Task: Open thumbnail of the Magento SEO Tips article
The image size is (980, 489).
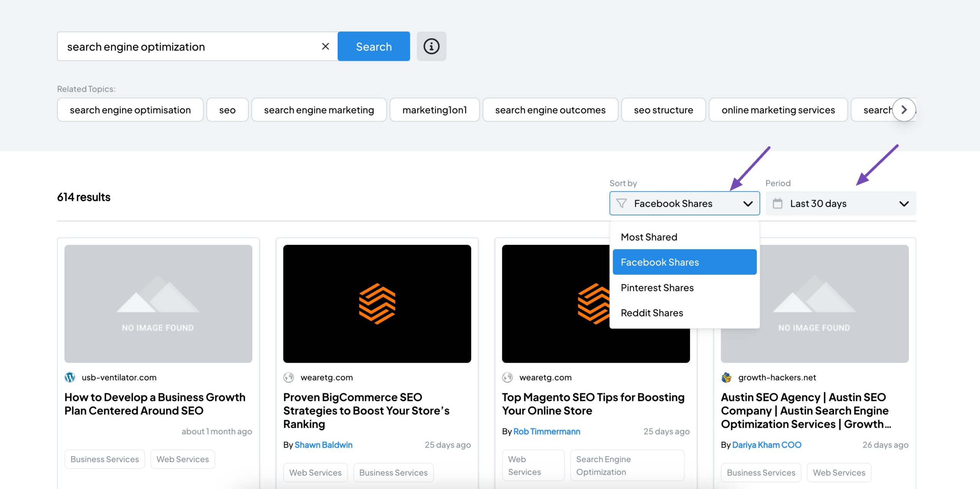Action: pos(555,304)
